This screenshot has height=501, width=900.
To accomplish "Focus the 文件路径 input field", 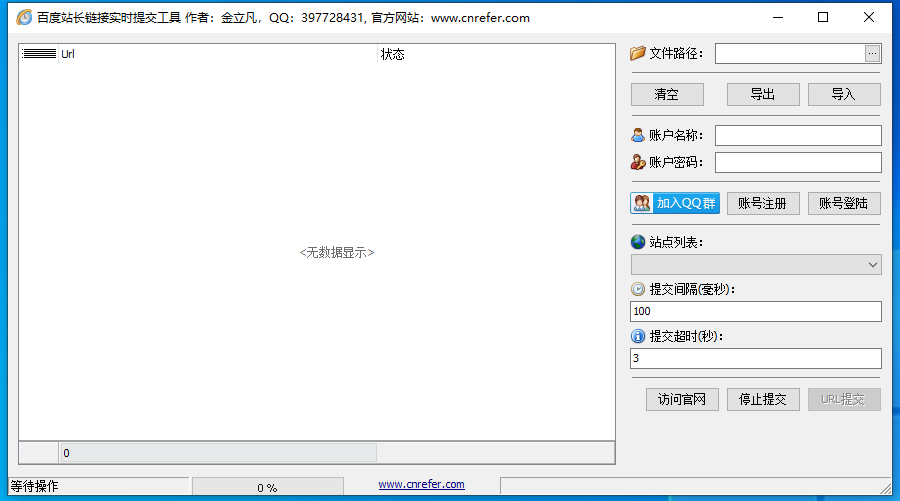I will [790, 54].
